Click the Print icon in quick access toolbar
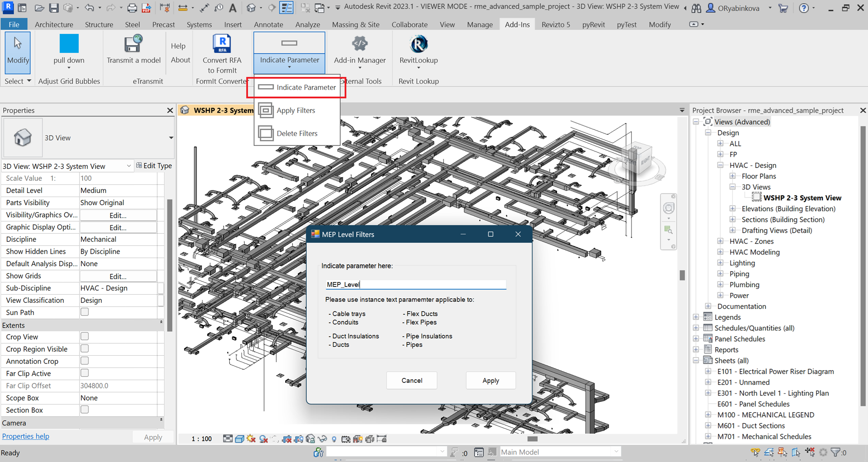Screen dimensions: 868x462 pyautogui.click(x=132, y=8)
